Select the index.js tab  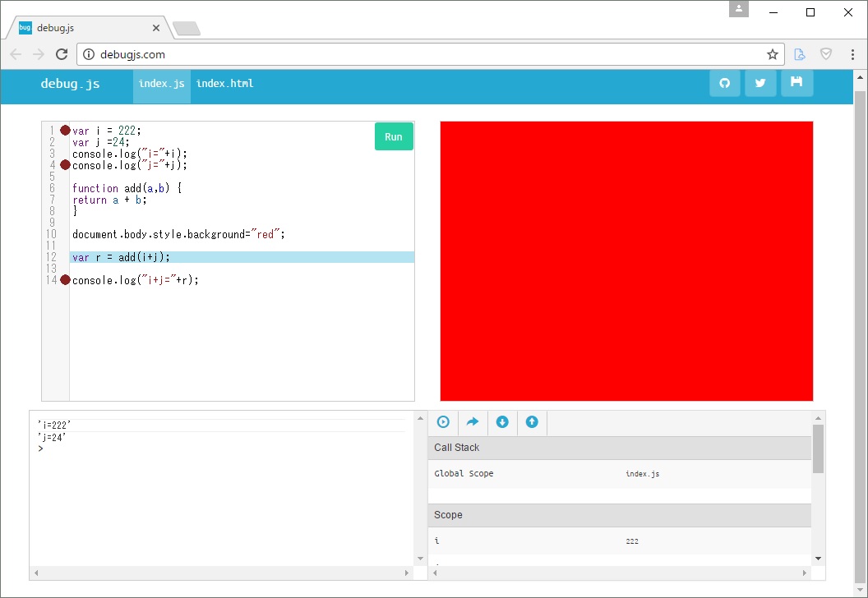tap(161, 84)
